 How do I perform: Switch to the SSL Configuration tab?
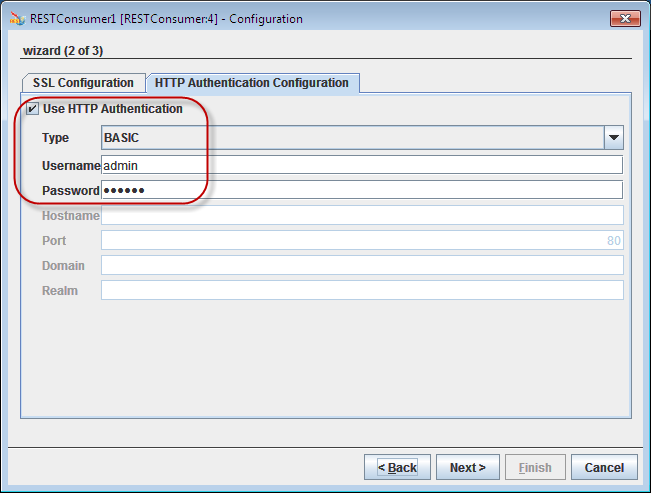pyautogui.click(x=83, y=83)
